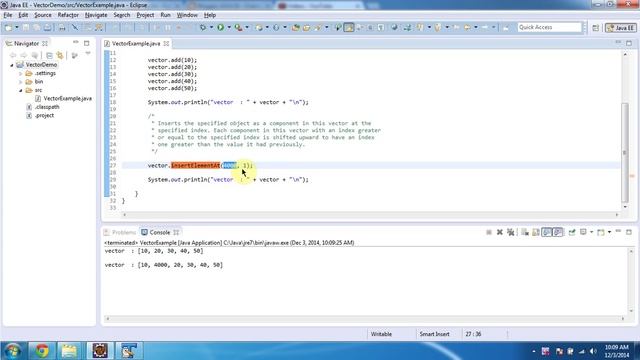640x360 pixels.
Task: Expand the bin folder
Action: click(x=20, y=82)
